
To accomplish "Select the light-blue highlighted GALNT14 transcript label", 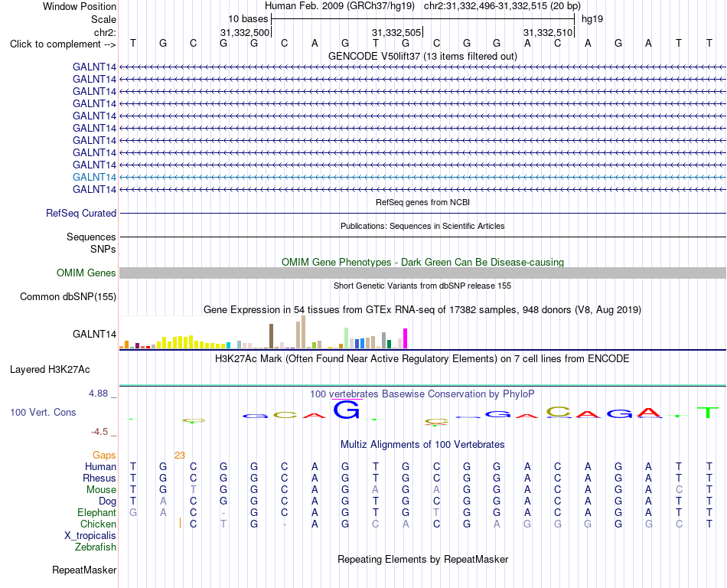I will 94,177.
